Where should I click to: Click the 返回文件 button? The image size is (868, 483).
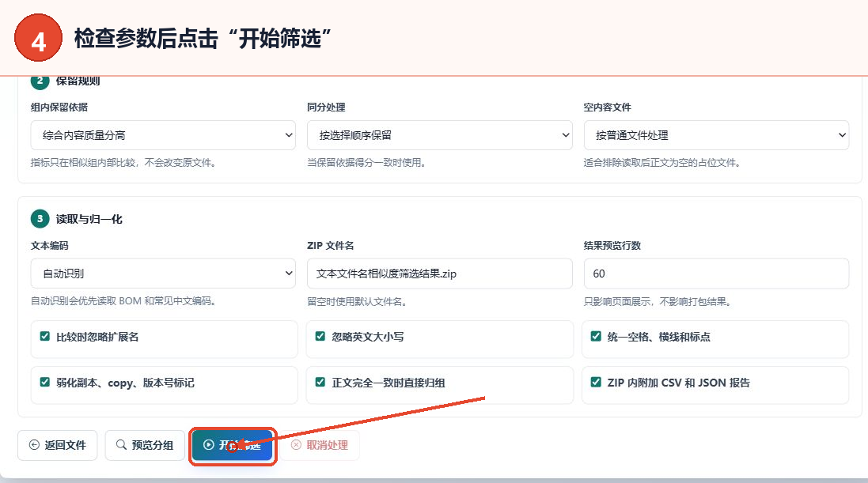(x=58, y=445)
